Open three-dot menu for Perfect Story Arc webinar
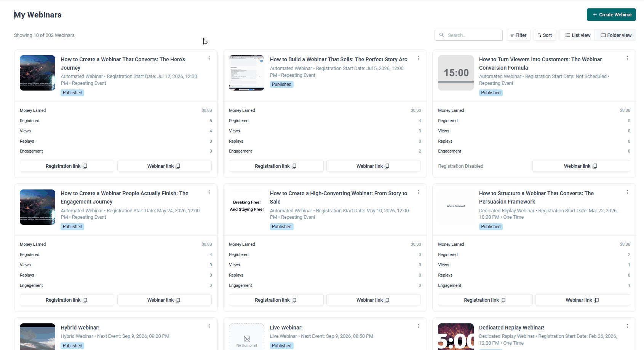644x350 pixels. pos(418,58)
